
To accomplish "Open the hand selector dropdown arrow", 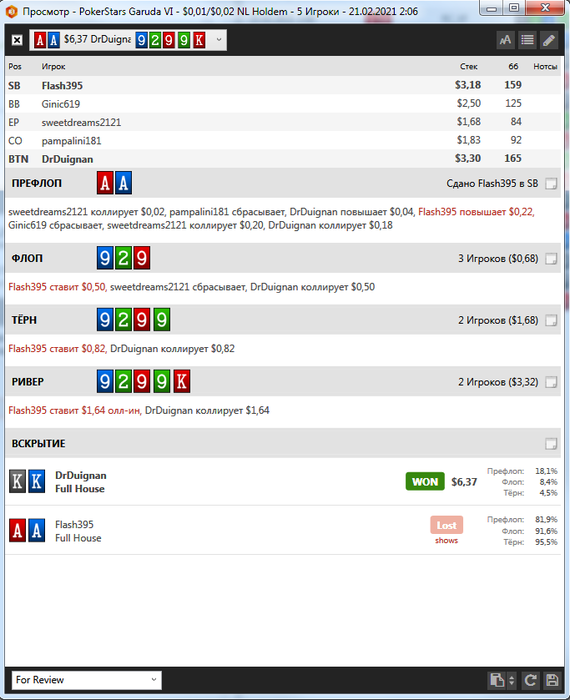I will click(219, 40).
